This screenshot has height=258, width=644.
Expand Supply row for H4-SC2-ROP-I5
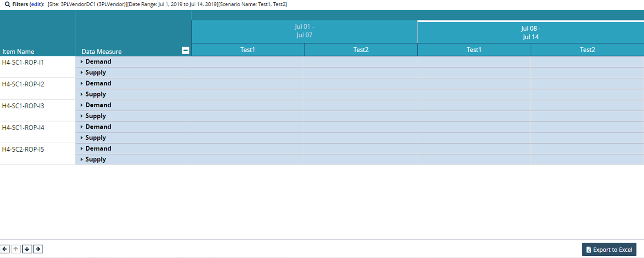tap(82, 160)
